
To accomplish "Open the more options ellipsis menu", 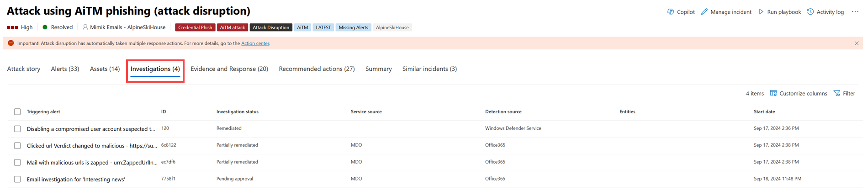I will click(855, 12).
